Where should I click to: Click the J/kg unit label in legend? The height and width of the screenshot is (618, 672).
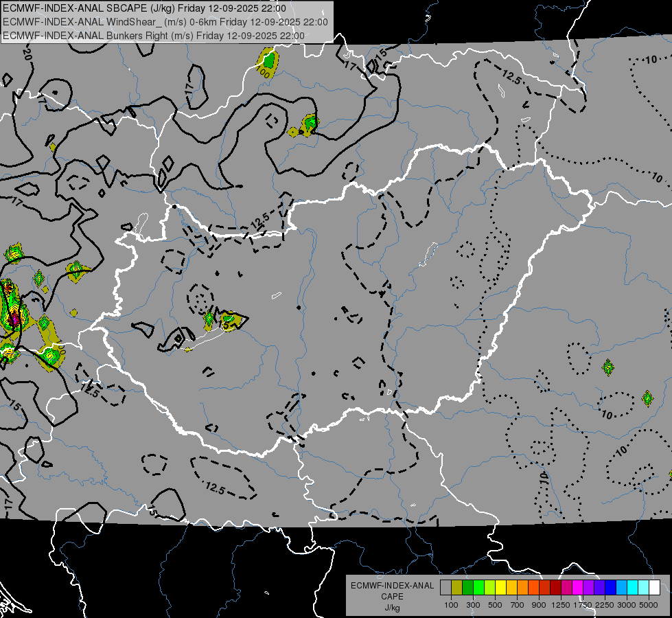pyautogui.click(x=393, y=608)
